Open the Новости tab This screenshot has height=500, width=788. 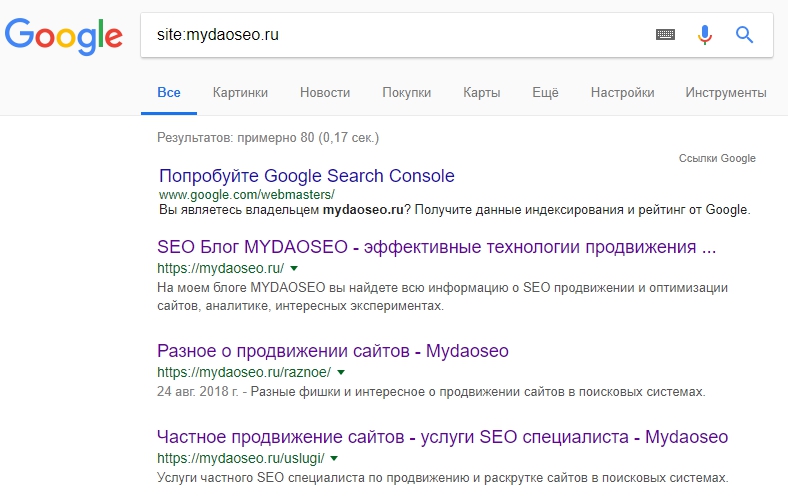[325, 92]
